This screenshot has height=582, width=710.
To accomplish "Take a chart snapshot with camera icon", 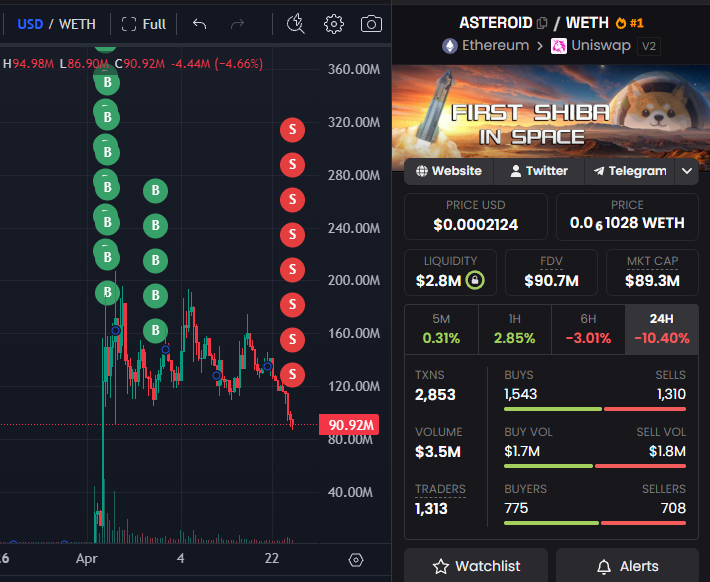I will (371, 24).
